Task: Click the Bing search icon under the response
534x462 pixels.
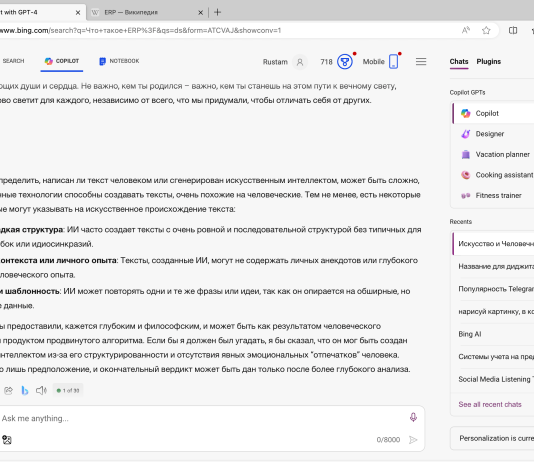Action: 25,391
